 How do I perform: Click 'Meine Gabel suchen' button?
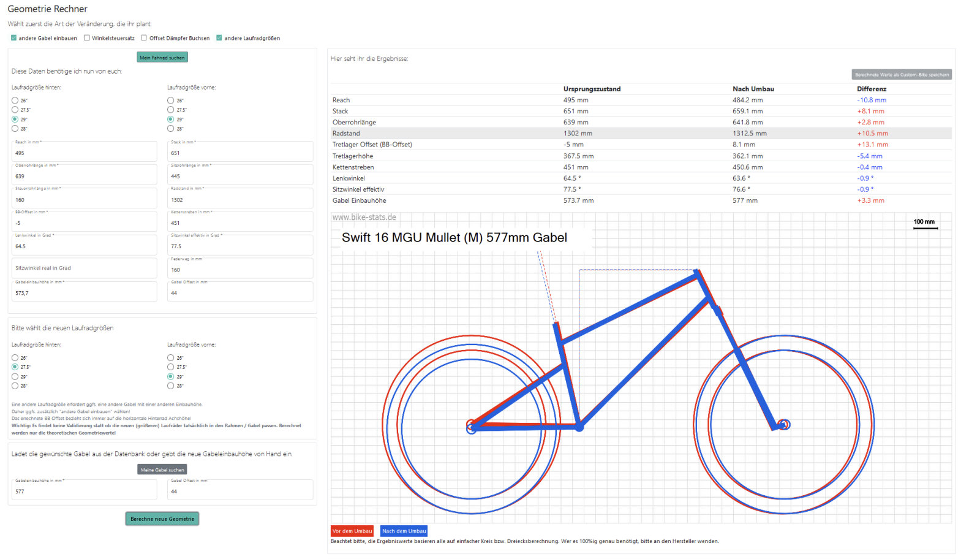[x=162, y=470]
